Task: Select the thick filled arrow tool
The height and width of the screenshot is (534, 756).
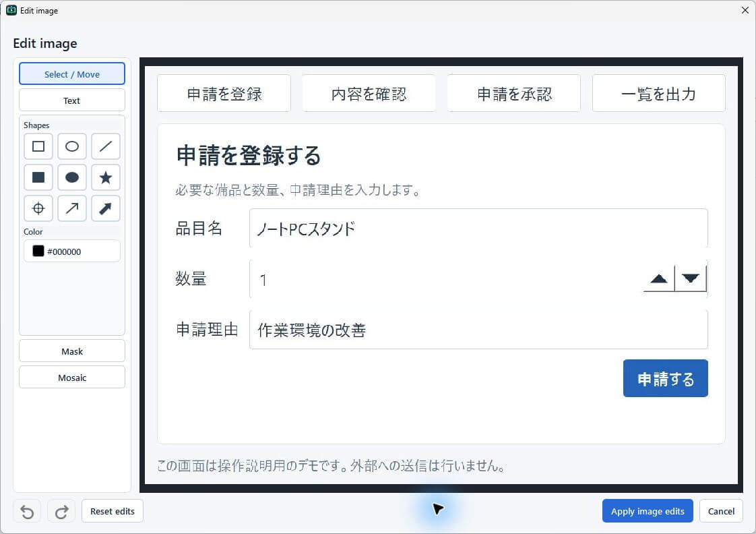Action: (106, 208)
